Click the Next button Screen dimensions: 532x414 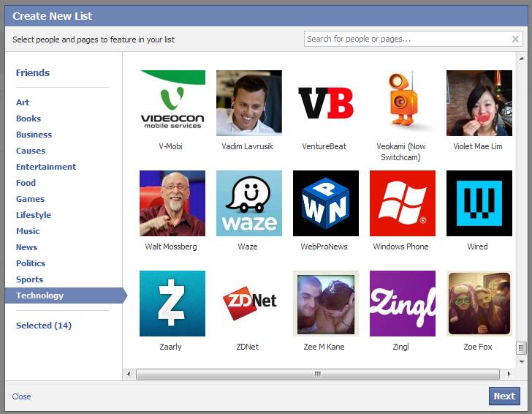[504, 396]
